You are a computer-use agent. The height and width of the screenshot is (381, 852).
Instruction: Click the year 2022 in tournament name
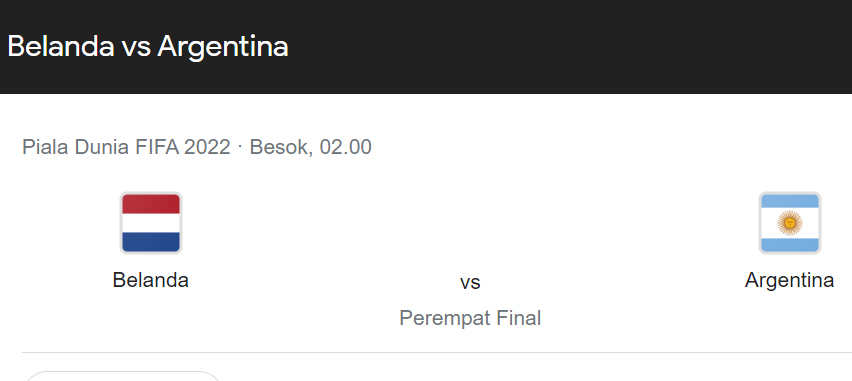pyautogui.click(x=207, y=147)
